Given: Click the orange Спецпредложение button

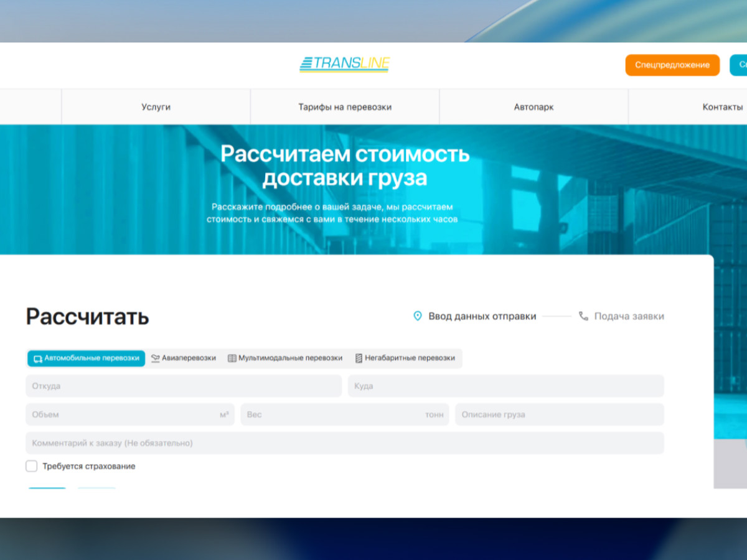Looking at the screenshot, I should click(672, 65).
